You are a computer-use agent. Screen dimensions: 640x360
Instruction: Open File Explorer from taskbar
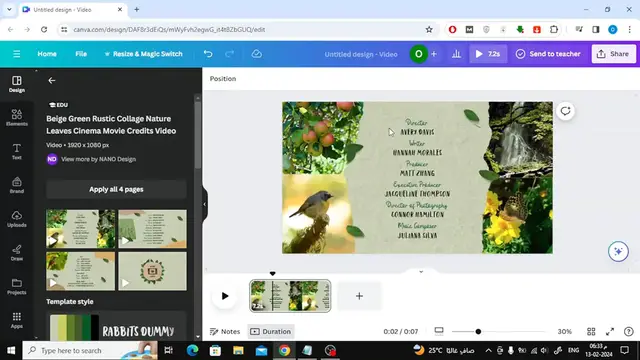point(238,351)
